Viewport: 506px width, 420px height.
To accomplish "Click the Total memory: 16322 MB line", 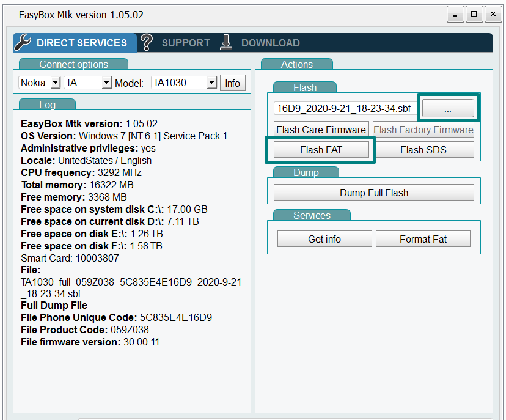I will [77, 185].
